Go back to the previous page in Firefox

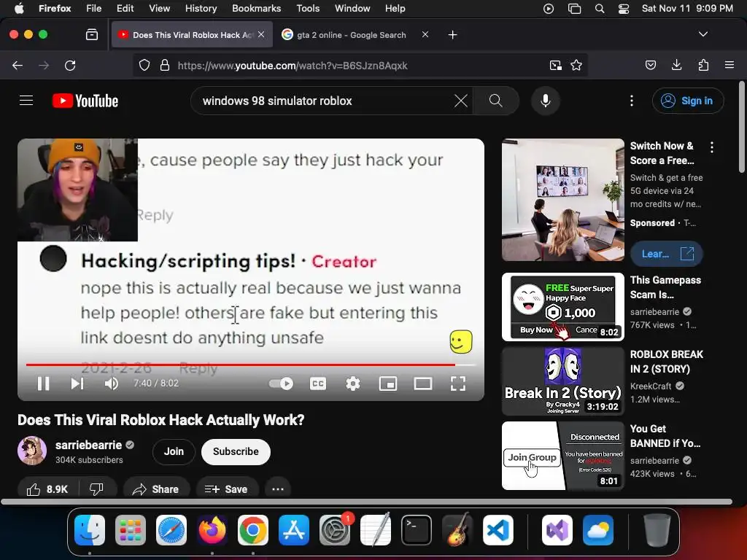pyautogui.click(x=18, y=65)
